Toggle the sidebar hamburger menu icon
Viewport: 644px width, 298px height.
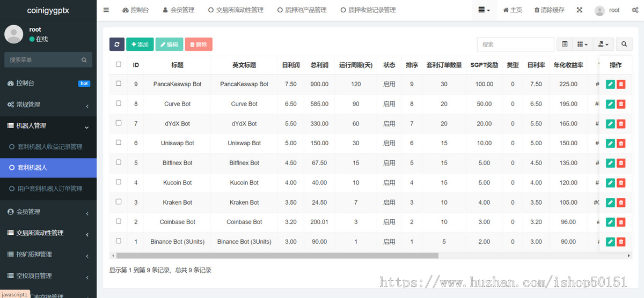(x=106, y=10)
